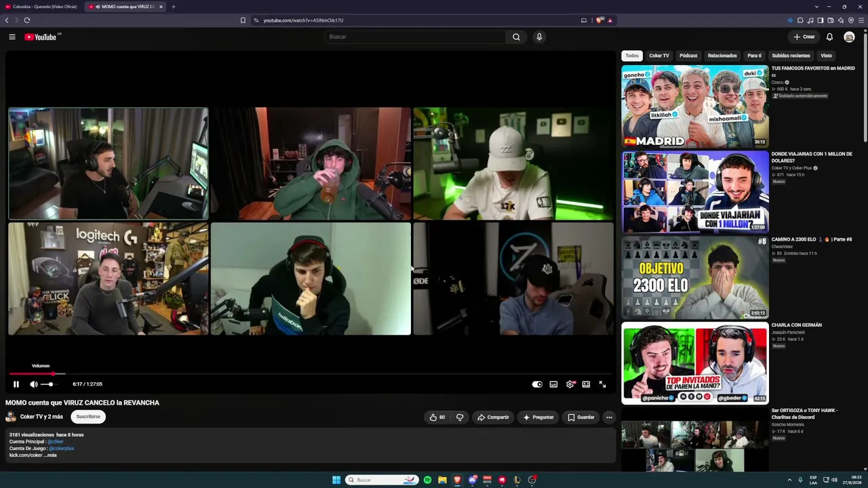Mute the video with the speaker icon
The width and height of the screenshot is (868, 488).
point(34,384)
